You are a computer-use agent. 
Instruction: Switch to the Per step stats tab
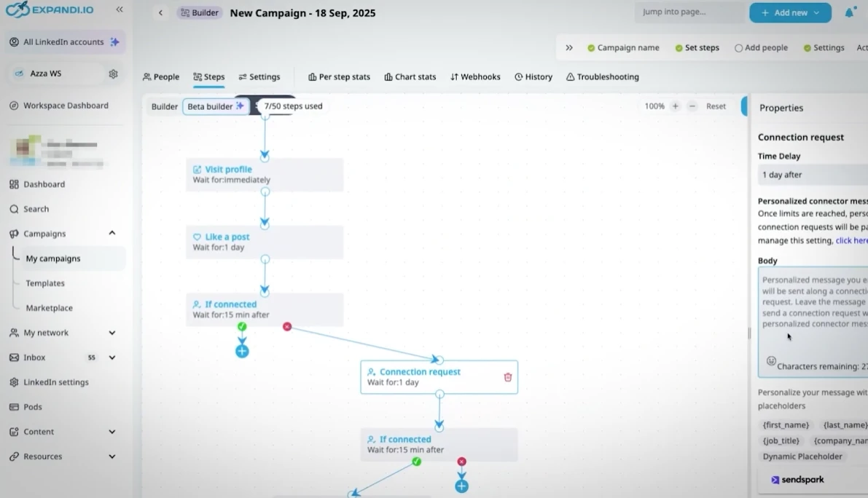(x=339, y=77)
